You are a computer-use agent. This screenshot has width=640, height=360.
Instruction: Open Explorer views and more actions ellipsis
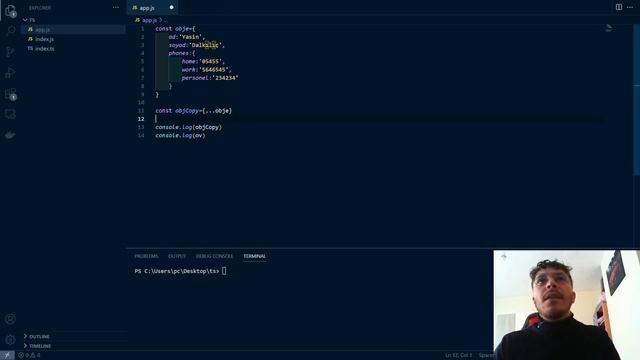[116, 7]
